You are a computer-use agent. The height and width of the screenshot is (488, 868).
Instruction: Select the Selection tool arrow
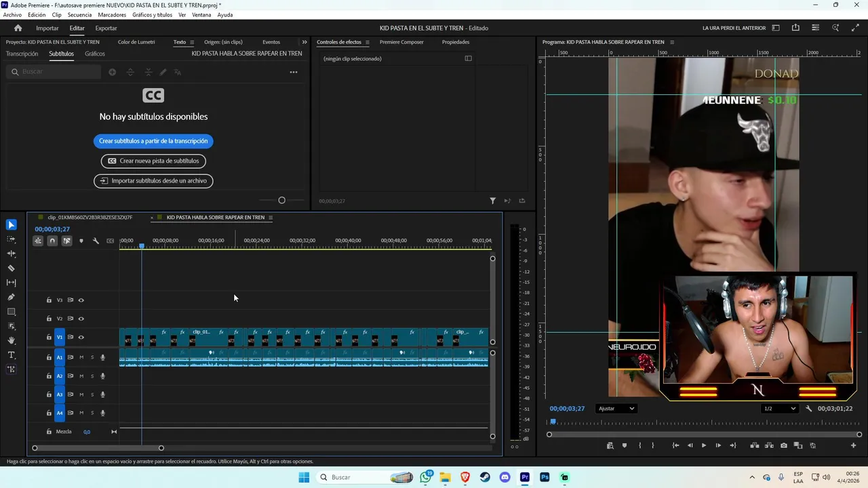[12, 225]
